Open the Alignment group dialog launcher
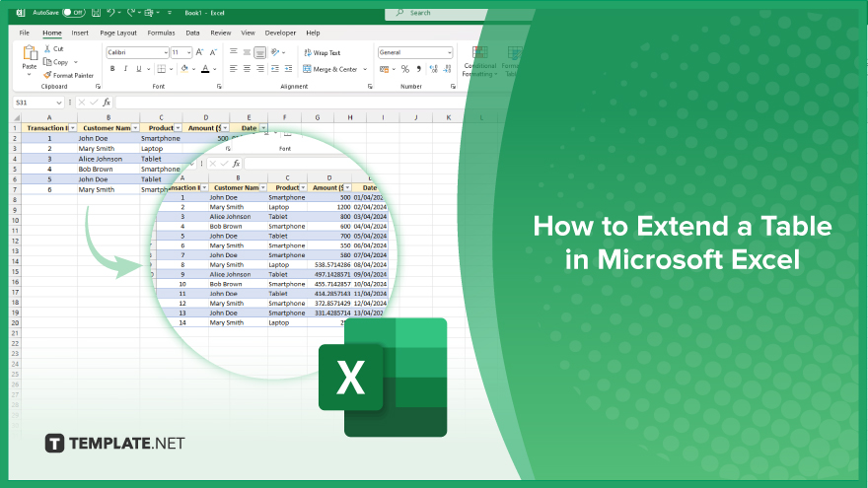Screen dimensions: 868x488 pyautogui.click(x=370, y=87)
